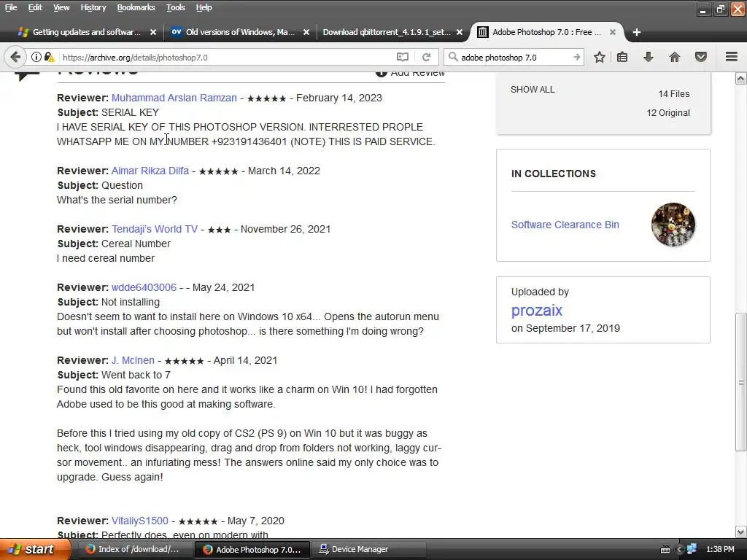Open a new tab with plus button
The image size is (747, 560).
pos(636,32)
